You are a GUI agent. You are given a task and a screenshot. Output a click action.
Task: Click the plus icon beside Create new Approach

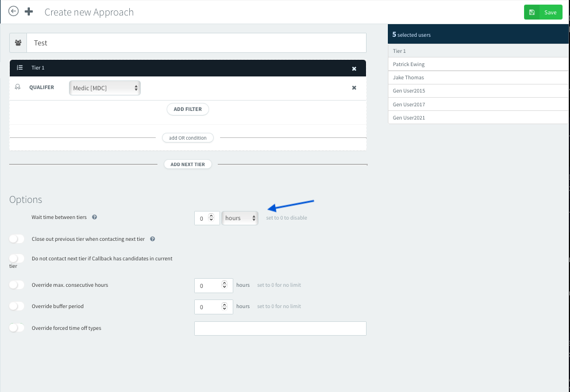tap(29, 11)
